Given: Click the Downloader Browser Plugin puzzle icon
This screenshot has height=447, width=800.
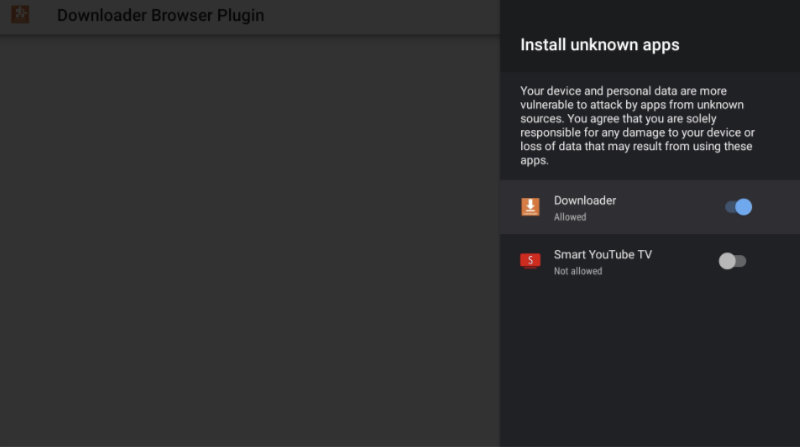Looking at the screenshot, I should (20, 14).
